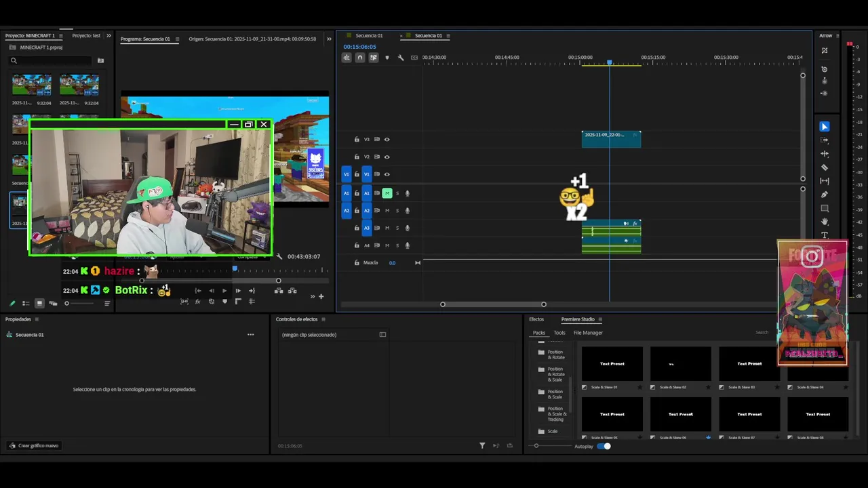The image size is (868, 488).
Task: Show hidden Project panel tabs overflow chevron
Action: click(x=108, y=35)
